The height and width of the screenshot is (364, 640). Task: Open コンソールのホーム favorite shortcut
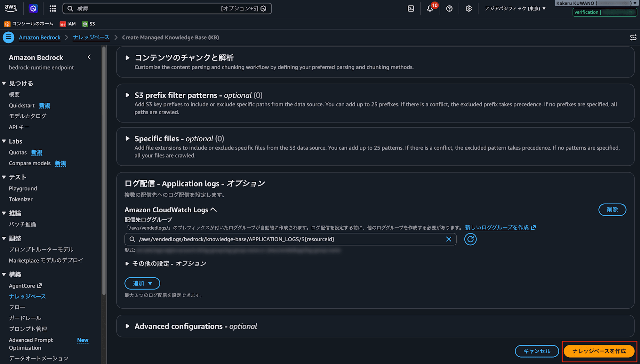[29, 24]
